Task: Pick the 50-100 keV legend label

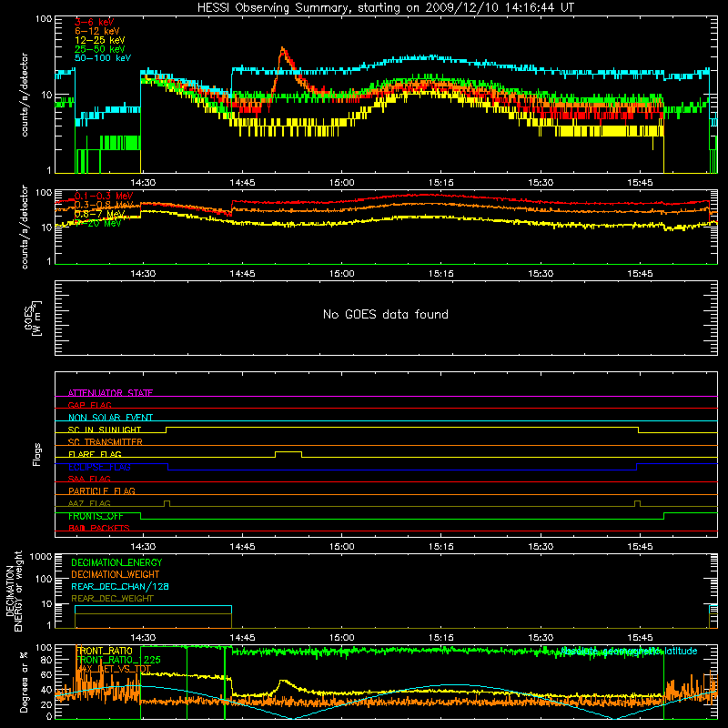Action: coord(103,58)
